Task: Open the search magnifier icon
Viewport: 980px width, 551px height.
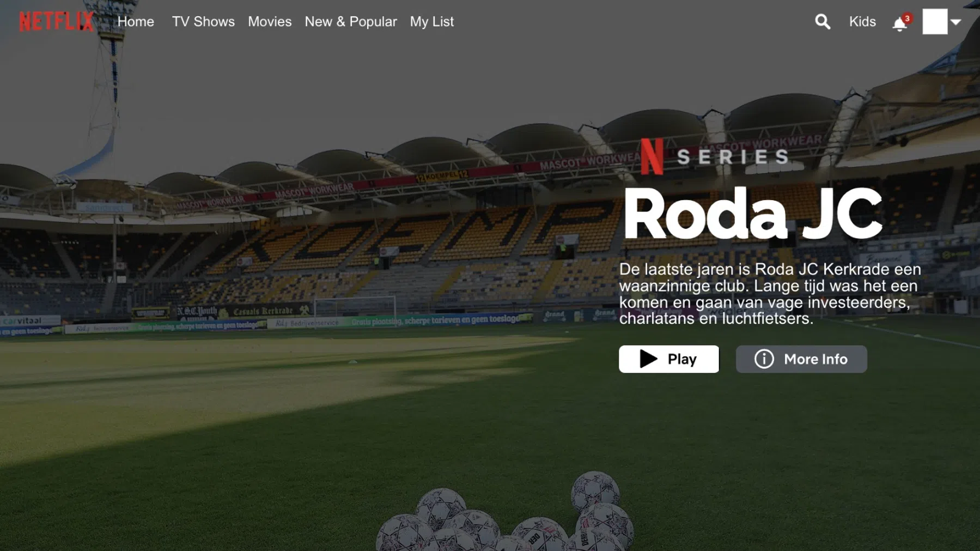Action: coord(823,22)
